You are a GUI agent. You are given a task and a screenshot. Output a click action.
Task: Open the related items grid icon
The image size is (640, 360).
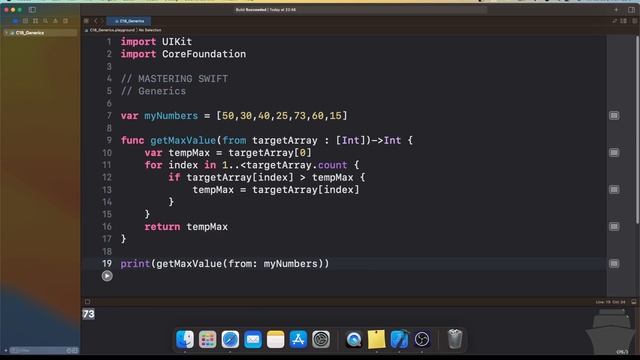point(86,21)
